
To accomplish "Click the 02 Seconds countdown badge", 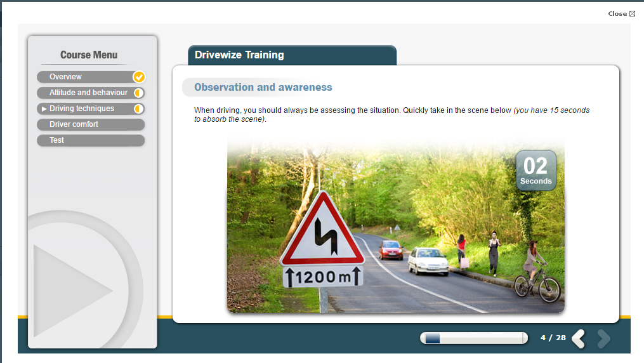I will [536, 171].
